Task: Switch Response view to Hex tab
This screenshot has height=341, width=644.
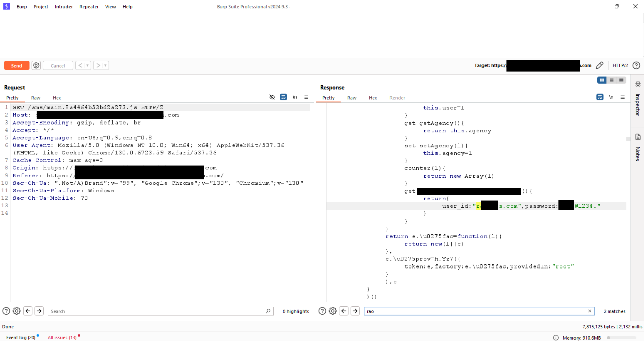Action: click(373, 98)
